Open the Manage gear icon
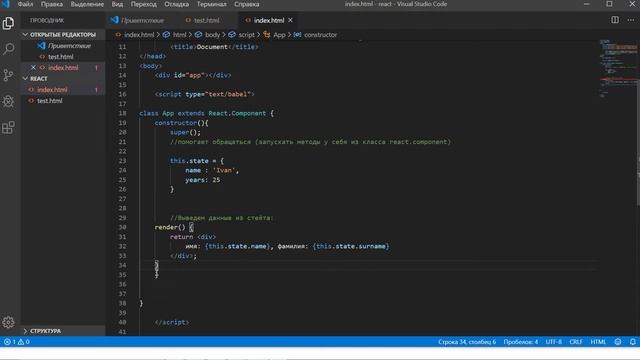640x360 pixels. point(8,322)
